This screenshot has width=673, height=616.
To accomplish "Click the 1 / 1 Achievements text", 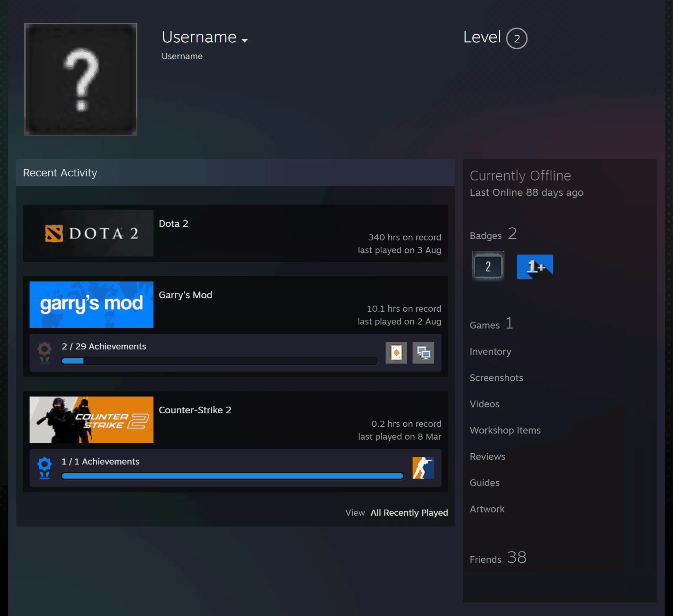I will [x=100, y=461].
